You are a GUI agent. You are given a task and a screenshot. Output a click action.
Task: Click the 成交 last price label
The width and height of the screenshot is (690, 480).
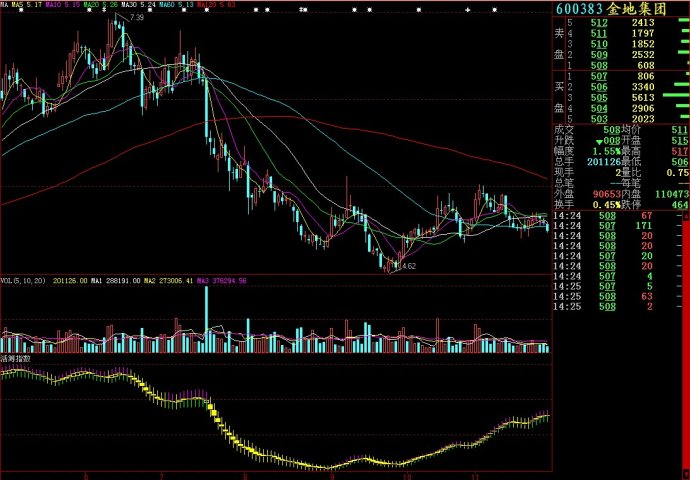(x=565, y=130)
